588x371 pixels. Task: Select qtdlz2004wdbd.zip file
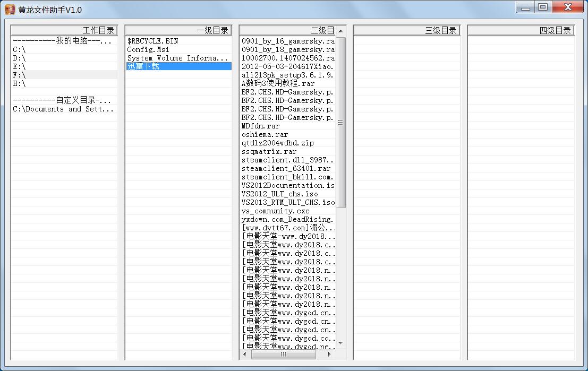pos(287,143)
